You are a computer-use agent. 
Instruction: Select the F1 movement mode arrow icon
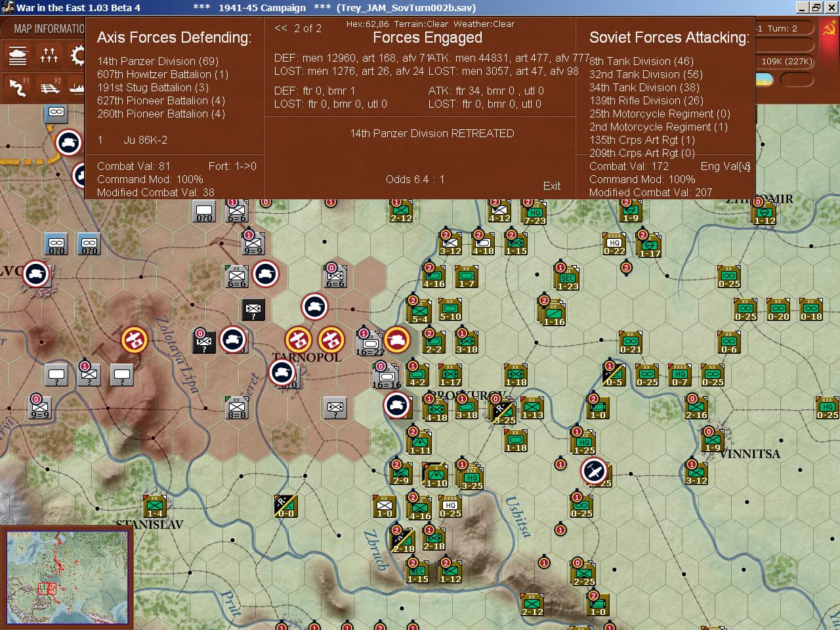coord(18,87)
